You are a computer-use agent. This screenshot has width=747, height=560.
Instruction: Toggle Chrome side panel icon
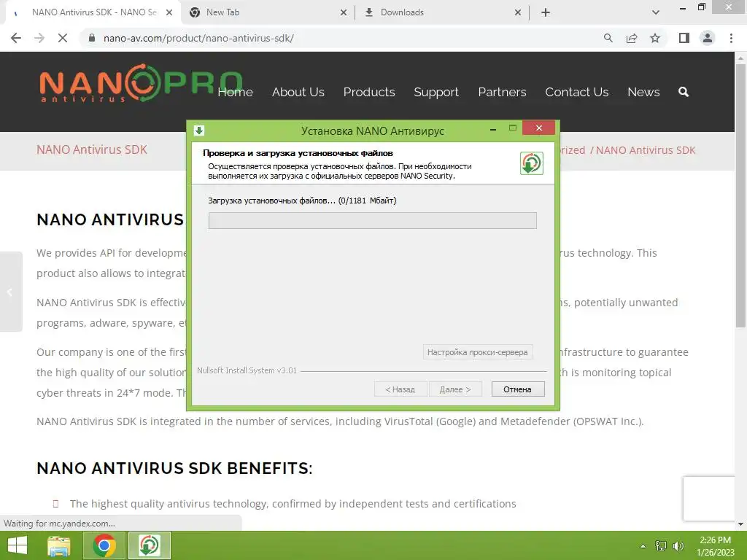(x=684, y=38)
